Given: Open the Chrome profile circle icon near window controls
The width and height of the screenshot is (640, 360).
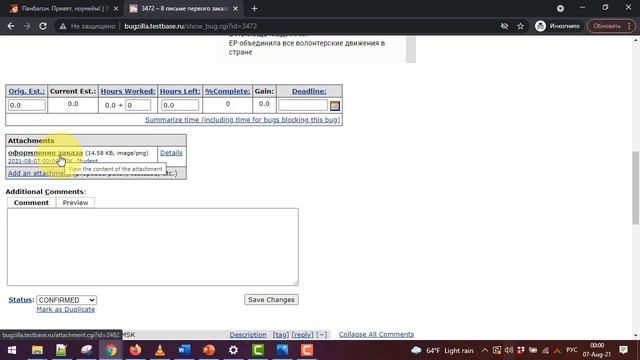Looking at the screenshot, I should (x=560, y=8).
